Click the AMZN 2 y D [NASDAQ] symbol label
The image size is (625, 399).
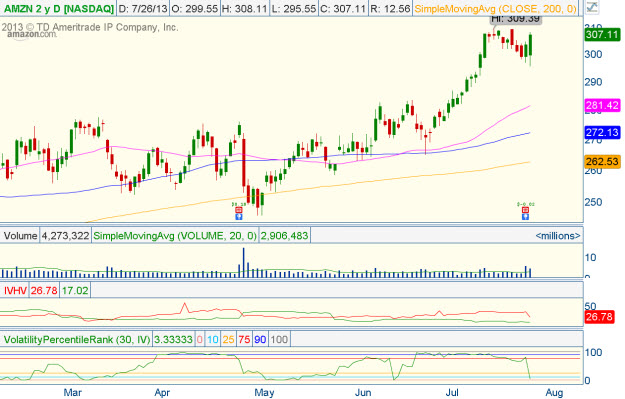[x=58, y=8]
